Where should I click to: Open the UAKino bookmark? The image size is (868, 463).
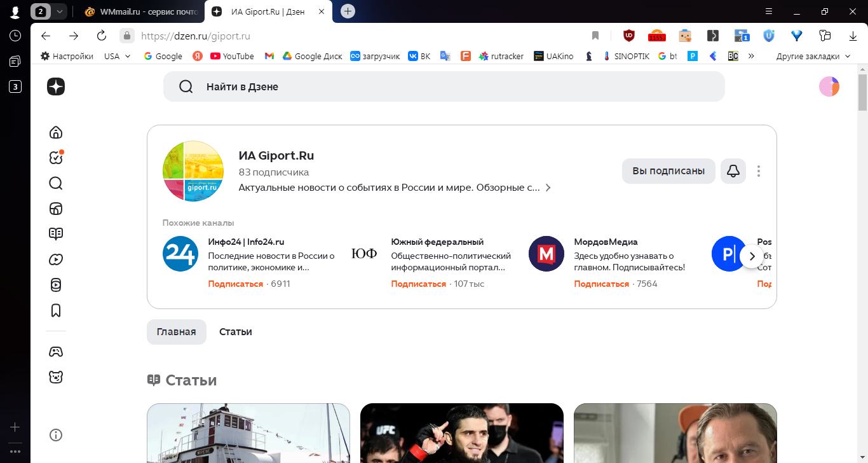point(553,56)
